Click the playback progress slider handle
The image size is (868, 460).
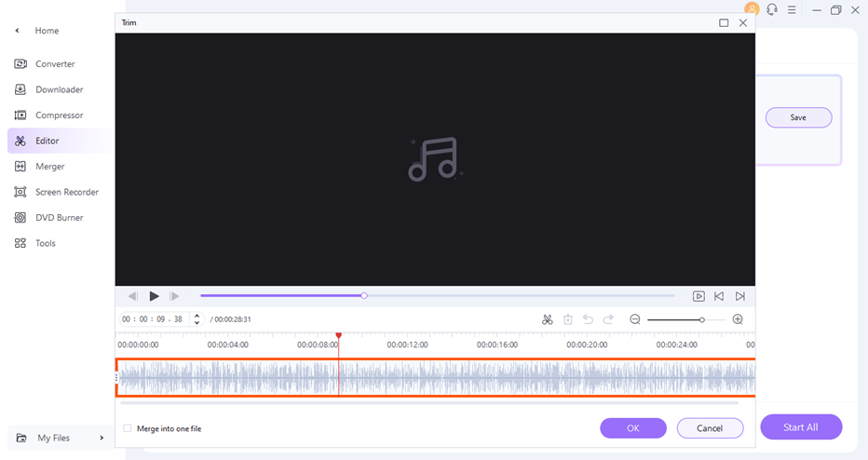pyautogui.click(x=364, y=295)
